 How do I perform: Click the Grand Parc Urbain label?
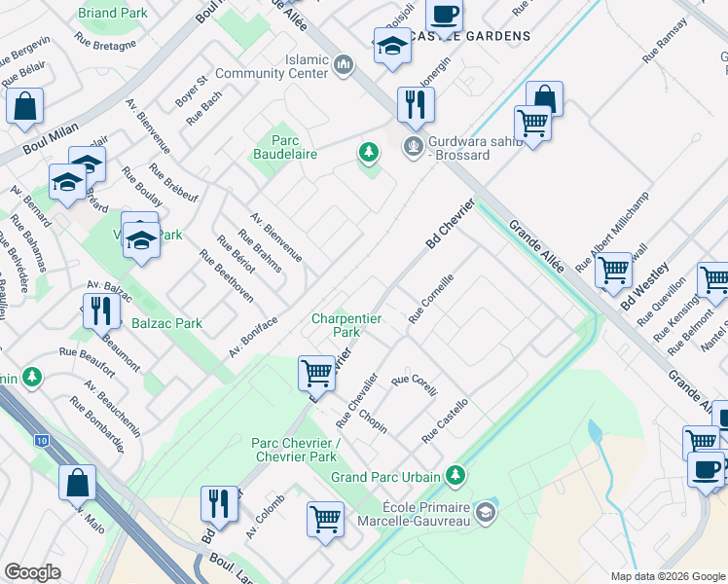(385, 477)
